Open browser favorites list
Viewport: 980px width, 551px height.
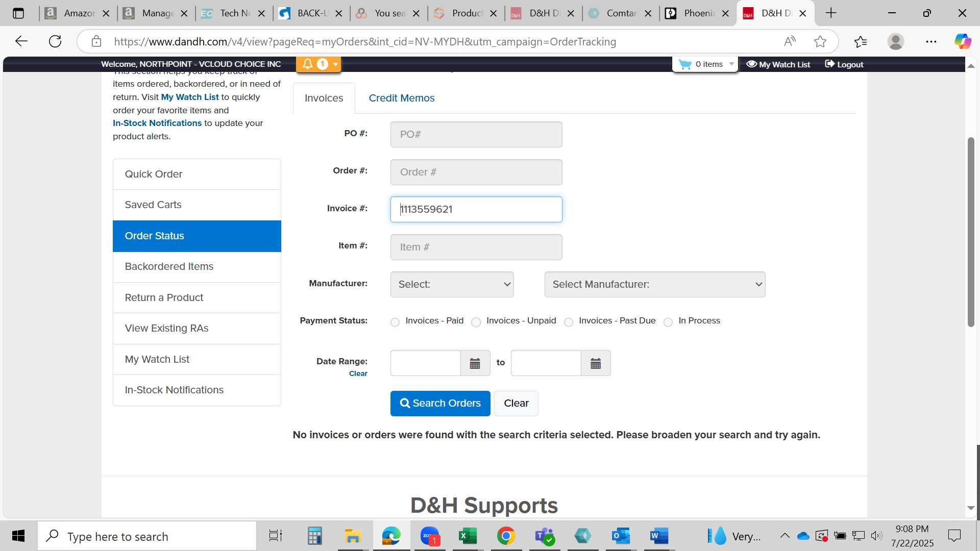click(x=861, y=41)
